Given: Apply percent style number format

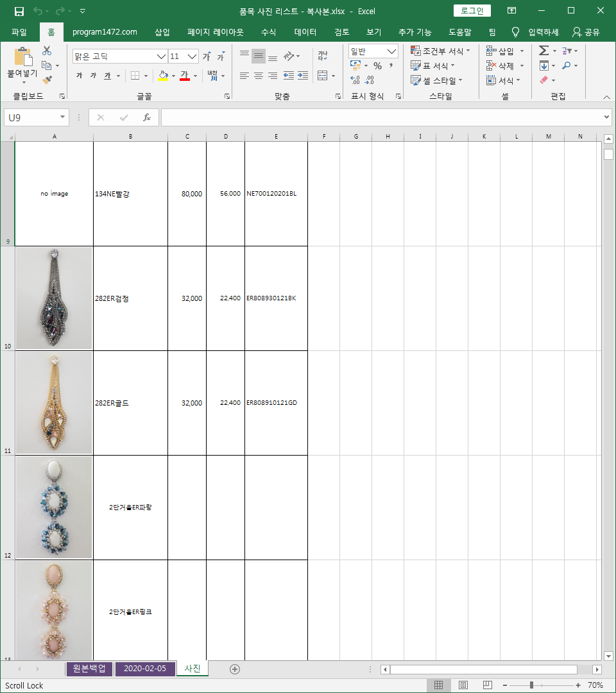Looking at the screenshot, I should tap(377, 65).
